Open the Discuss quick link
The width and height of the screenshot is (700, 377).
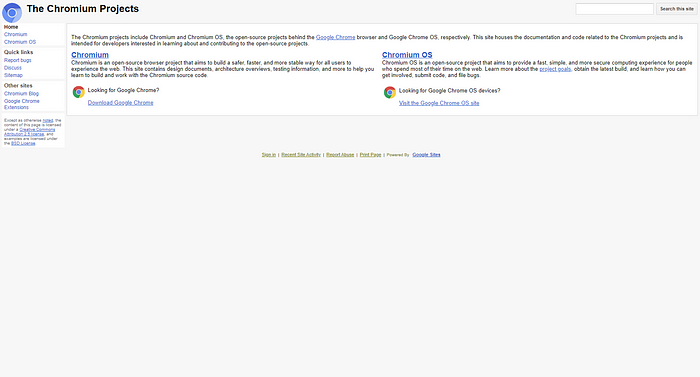tap(13, 68)
